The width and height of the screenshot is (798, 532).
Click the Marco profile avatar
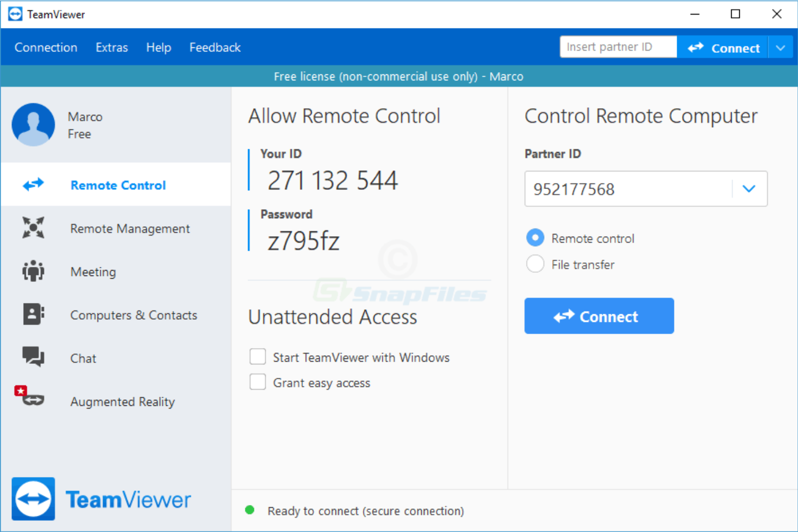[33, 125]
